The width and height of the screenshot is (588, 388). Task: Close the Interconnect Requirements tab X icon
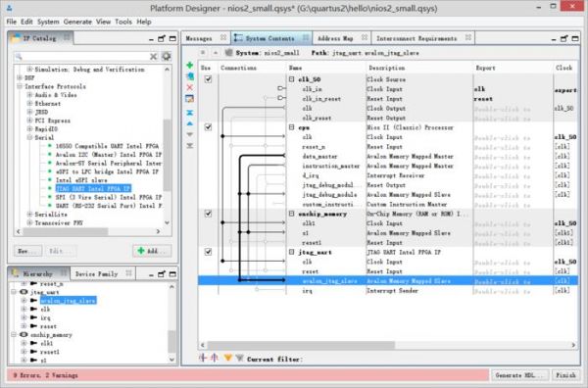click(468, 37)
